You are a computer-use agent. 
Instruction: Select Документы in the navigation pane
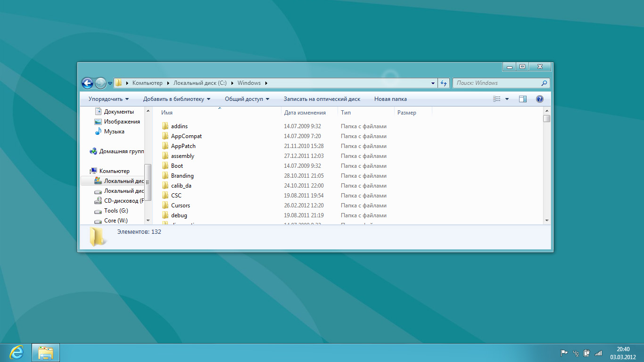pyautogui.click(x=119, y=112)
